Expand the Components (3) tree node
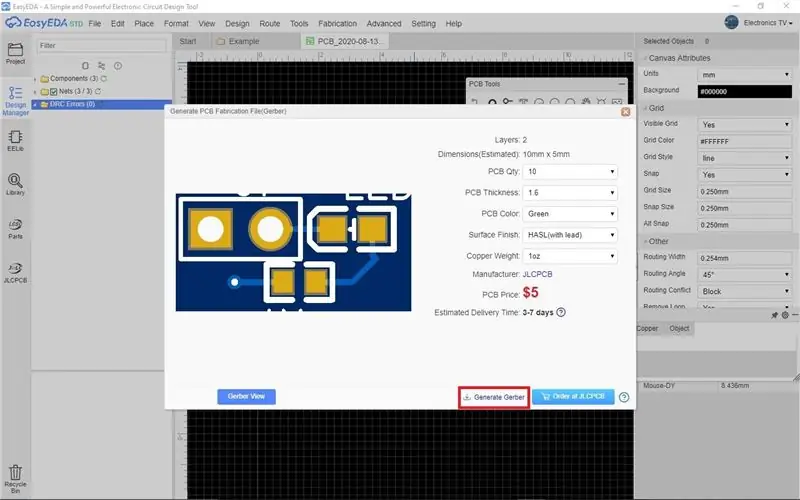Screen dimensions: 800x500 point(35,79)
